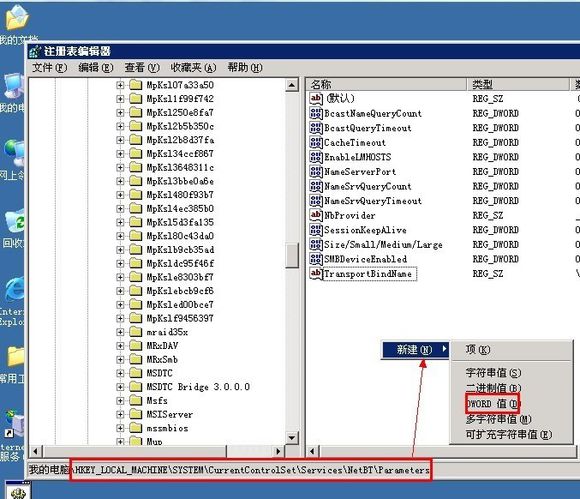Click the folder icon of MSIServer
Image resolution: width=580 pixels, height=499 pixels.
(x=136, y=414)
